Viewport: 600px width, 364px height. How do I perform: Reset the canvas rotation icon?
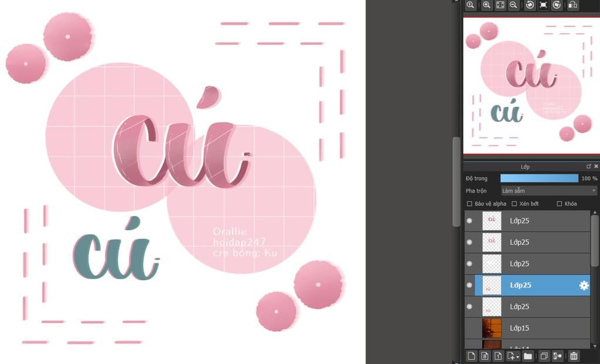[543, 5]
